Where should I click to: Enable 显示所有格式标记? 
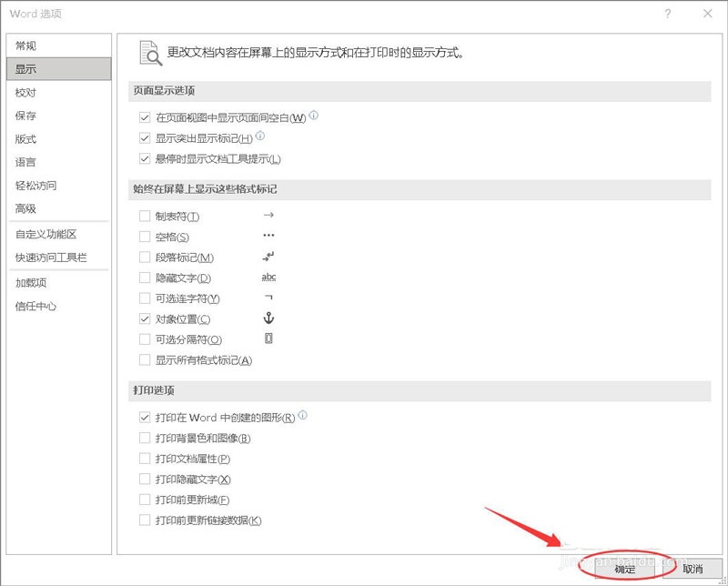pos(144,359)
